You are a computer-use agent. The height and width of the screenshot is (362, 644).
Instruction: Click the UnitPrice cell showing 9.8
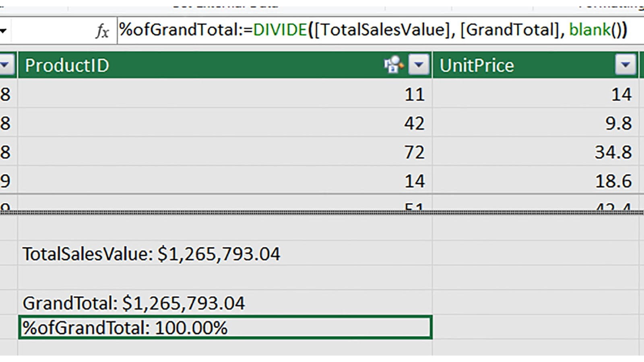tap(535, 123)
